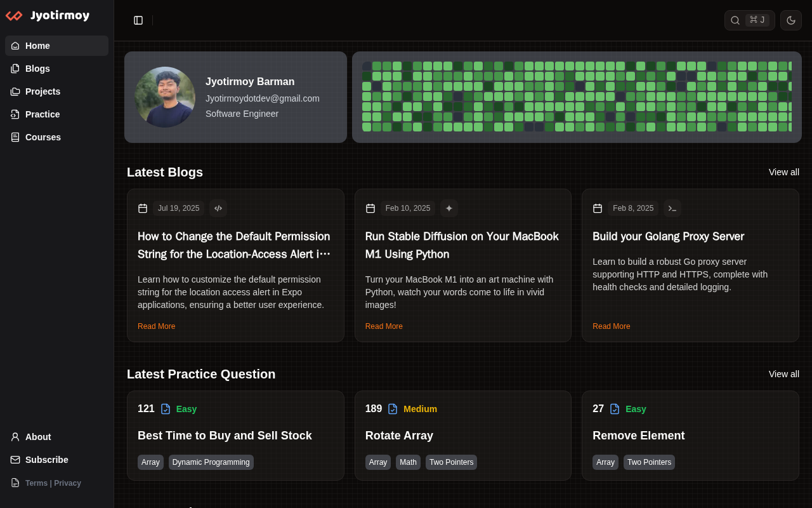Click the Subscribe envelope icon
Screen dimensions: 812x508
click(x=15, y=460)
